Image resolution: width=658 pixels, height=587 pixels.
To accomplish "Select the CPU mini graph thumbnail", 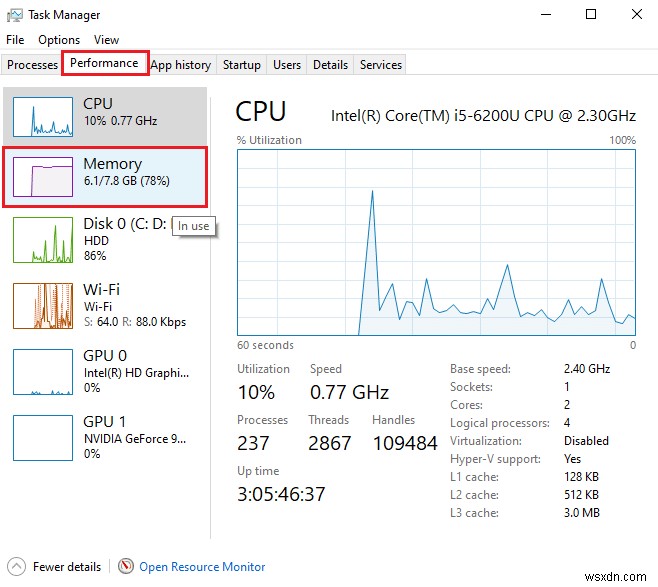I will click(x=43, y=117).
